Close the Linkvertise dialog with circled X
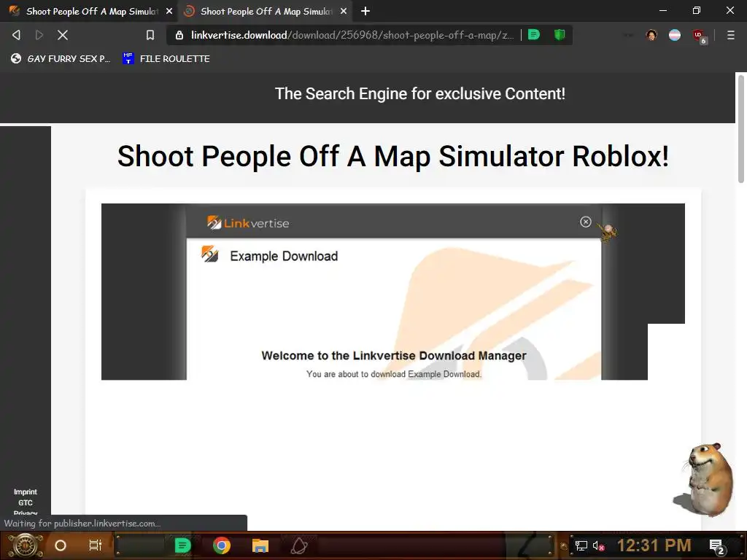Image resolution: width=747 pixels, height=560 pixels. pos(586,222)
